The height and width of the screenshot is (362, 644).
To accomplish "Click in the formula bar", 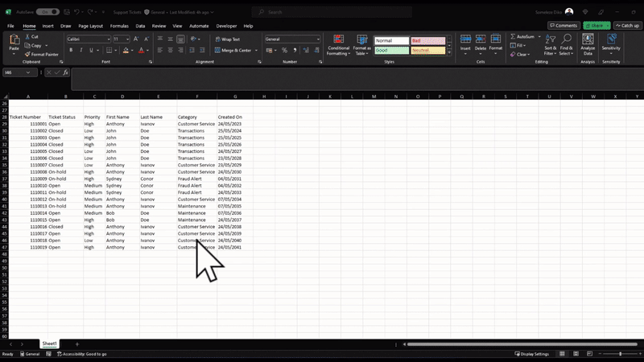I will [357, 79].
